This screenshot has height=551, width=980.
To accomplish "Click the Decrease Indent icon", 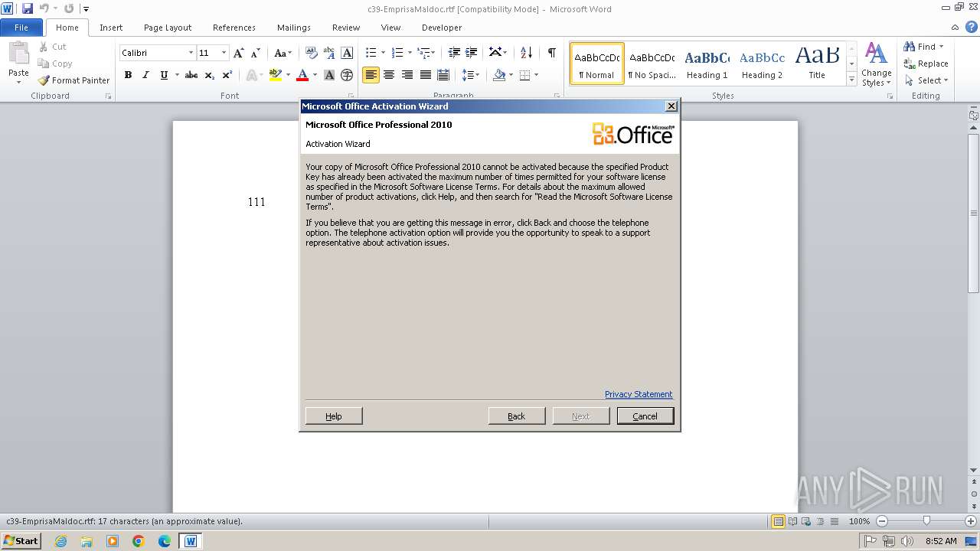I will coord(454,53).
